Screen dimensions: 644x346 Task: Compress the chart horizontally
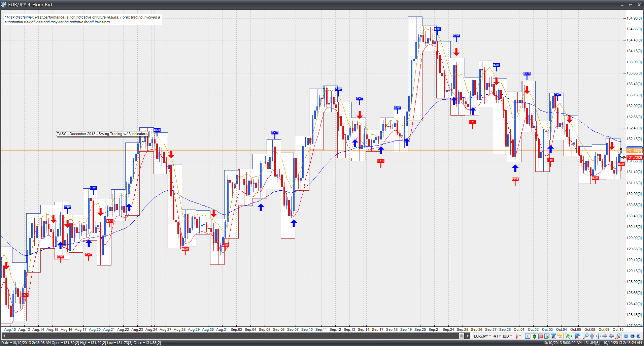592,336
